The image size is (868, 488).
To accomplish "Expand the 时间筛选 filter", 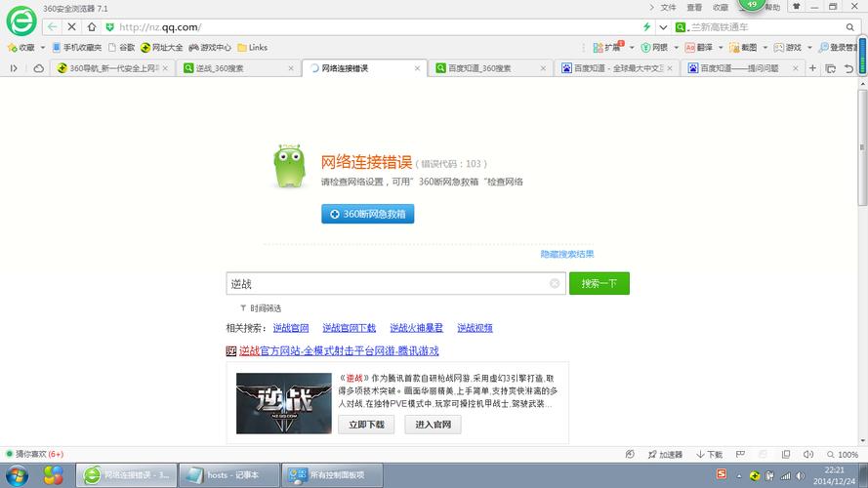I will pos(261,308).
